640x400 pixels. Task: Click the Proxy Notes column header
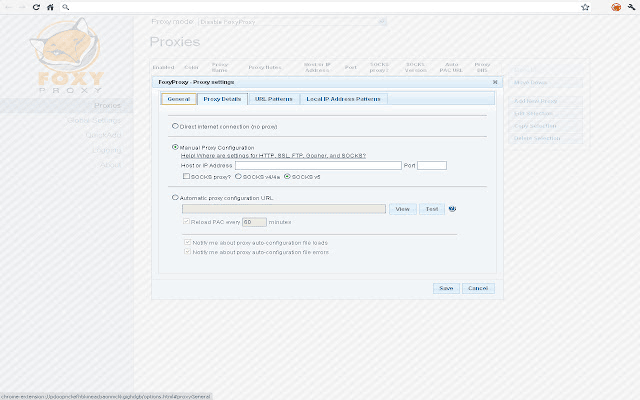coord(264,67)
